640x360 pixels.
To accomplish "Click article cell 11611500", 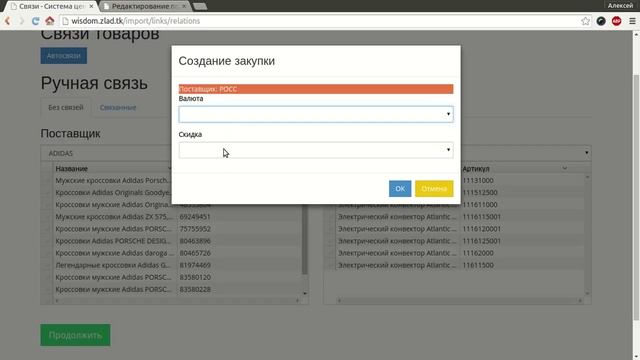I will (x=478, y=265).
